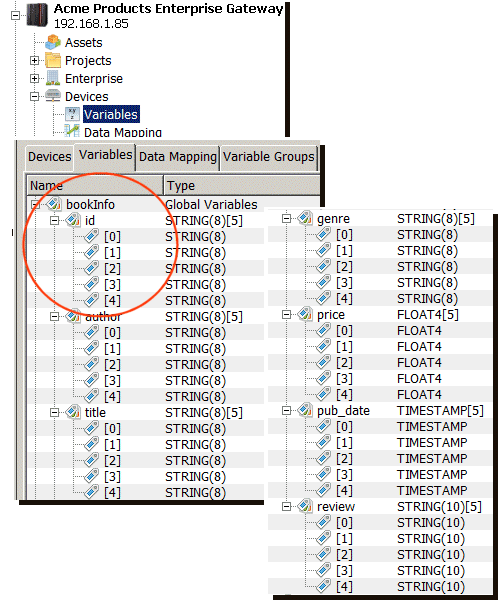Collapse the review variable array

(x=287, y=507)
